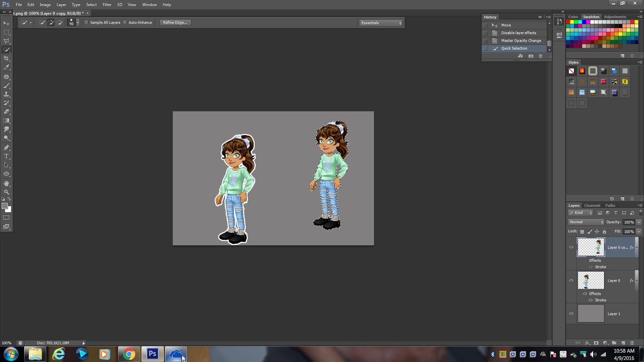Collapse effects list of Layer 0 copy
This screenshot has width=644, height=362.
click(637, 247)
